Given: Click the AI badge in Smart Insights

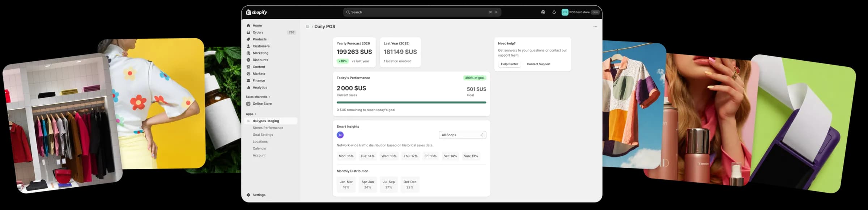Looking at the screenshot, I should (340, 135).
